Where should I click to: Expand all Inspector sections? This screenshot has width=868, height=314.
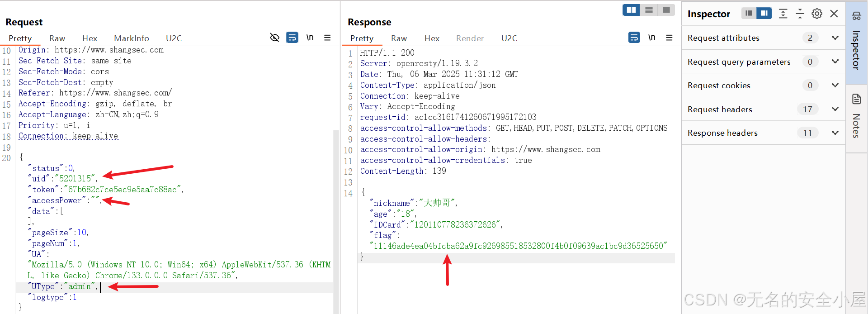pyautogui.click(x=783, y=14)
